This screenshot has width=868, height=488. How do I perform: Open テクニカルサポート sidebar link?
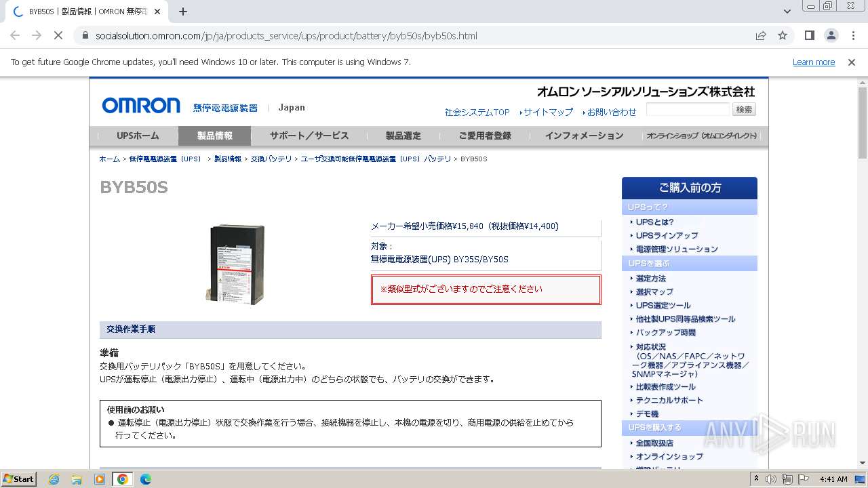669,401
